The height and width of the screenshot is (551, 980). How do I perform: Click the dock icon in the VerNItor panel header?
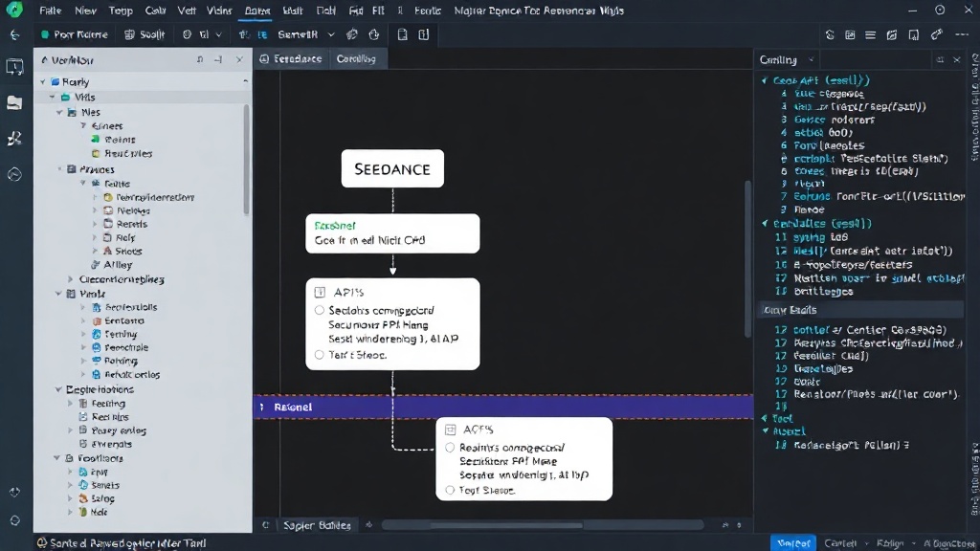click(218, 60)
